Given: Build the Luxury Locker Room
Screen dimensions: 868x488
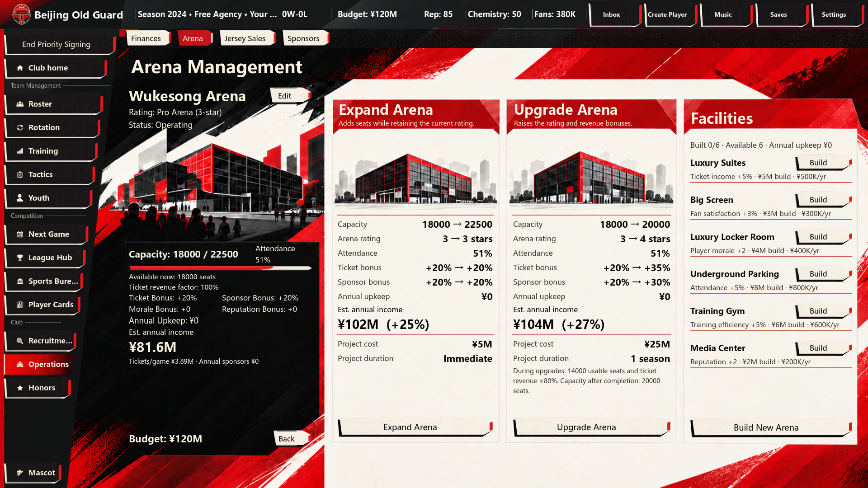Looking at the screenshot, I should [x=823, y=237].
